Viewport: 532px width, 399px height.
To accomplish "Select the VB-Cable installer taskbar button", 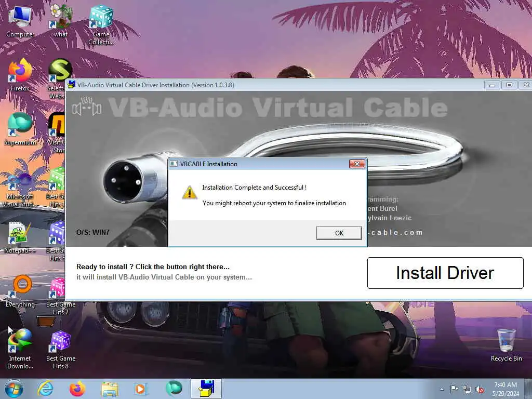I will 206,389.
